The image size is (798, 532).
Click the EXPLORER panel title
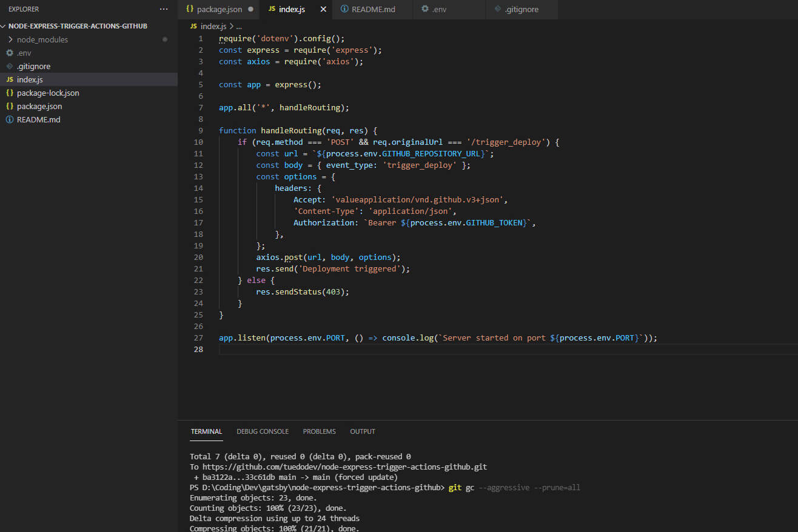point(24,9)
